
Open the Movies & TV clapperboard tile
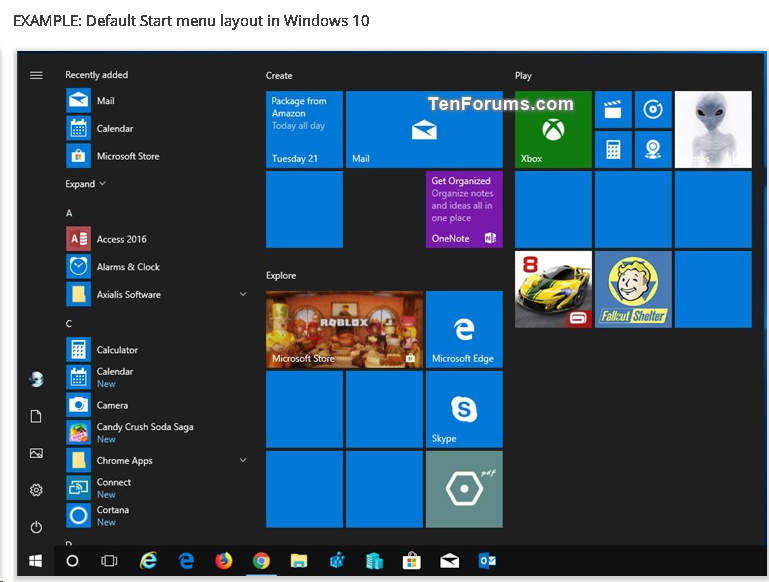click(613, 109)
